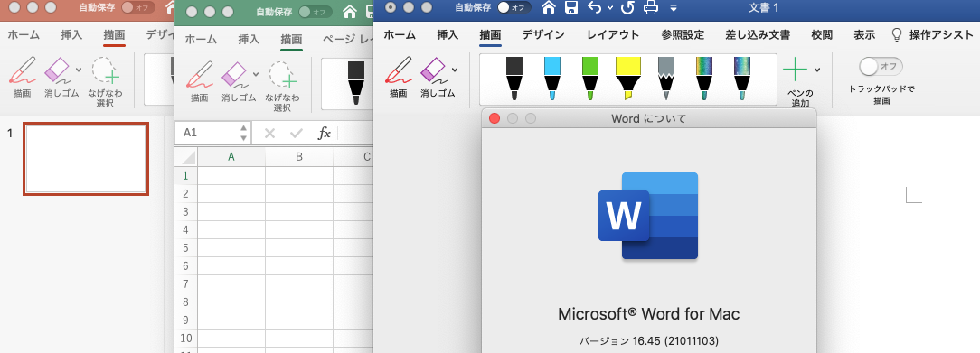Toggle Draw with Trackpad switch in Word
The height and width of the screenshot is (353, 980).
[x=881, y=66]
